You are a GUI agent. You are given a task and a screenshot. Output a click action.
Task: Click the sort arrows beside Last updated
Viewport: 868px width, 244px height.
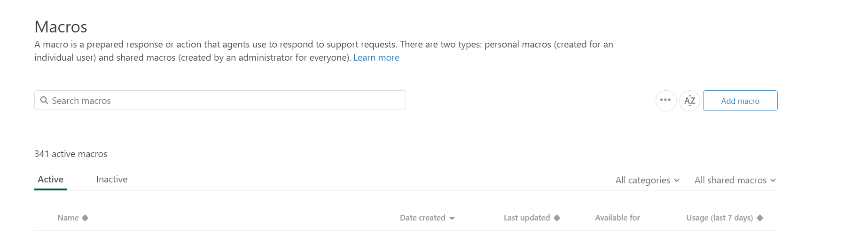point(557,218)
